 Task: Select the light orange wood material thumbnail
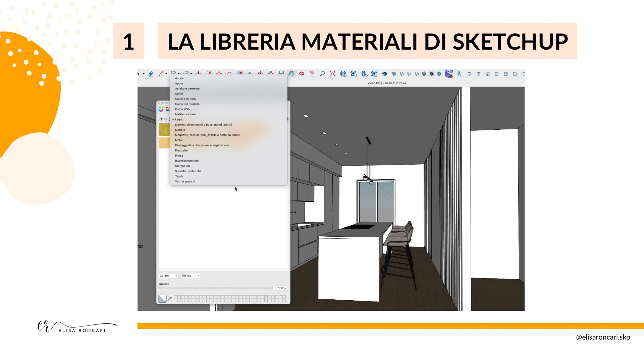tap(164, 143)
